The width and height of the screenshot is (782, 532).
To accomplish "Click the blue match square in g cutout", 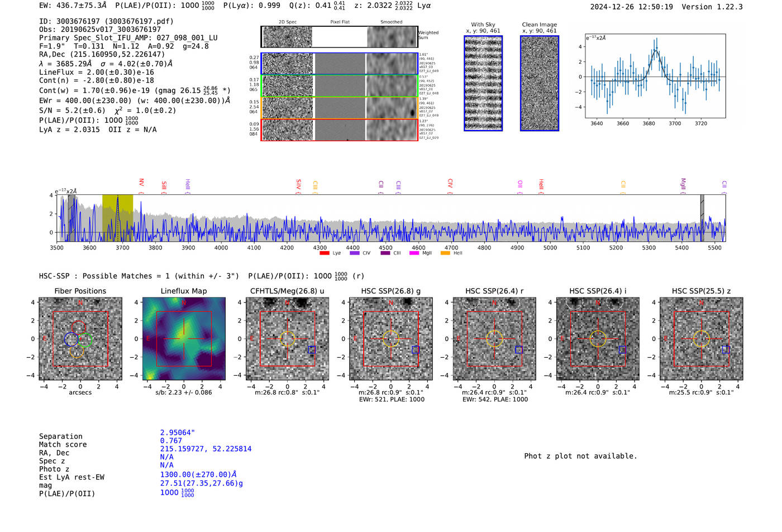I will point(416,349).
